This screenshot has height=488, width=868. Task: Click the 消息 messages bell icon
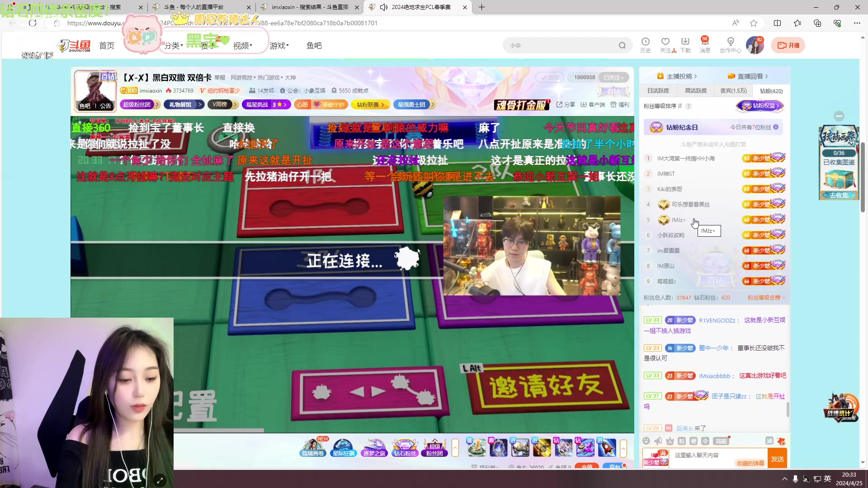(x=705, y=42)
